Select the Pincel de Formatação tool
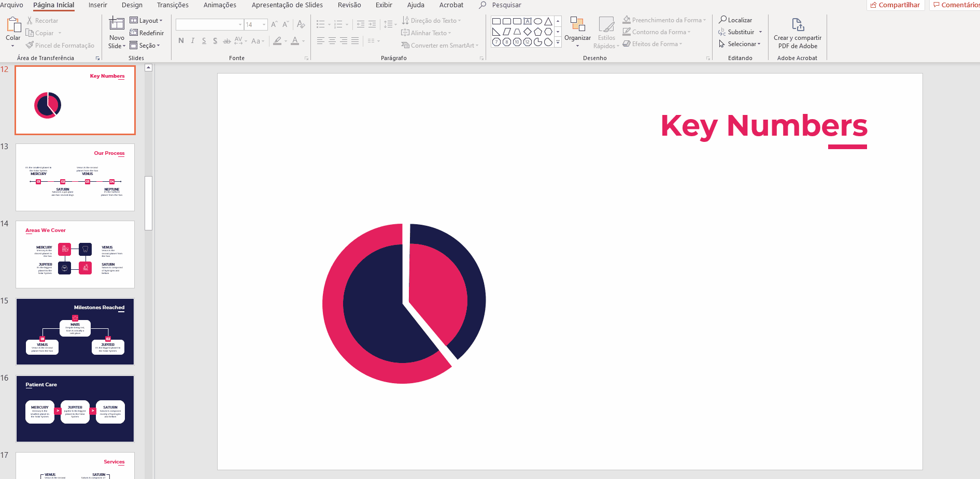This screenshot has height=479, width=980. tap(60, 46)
